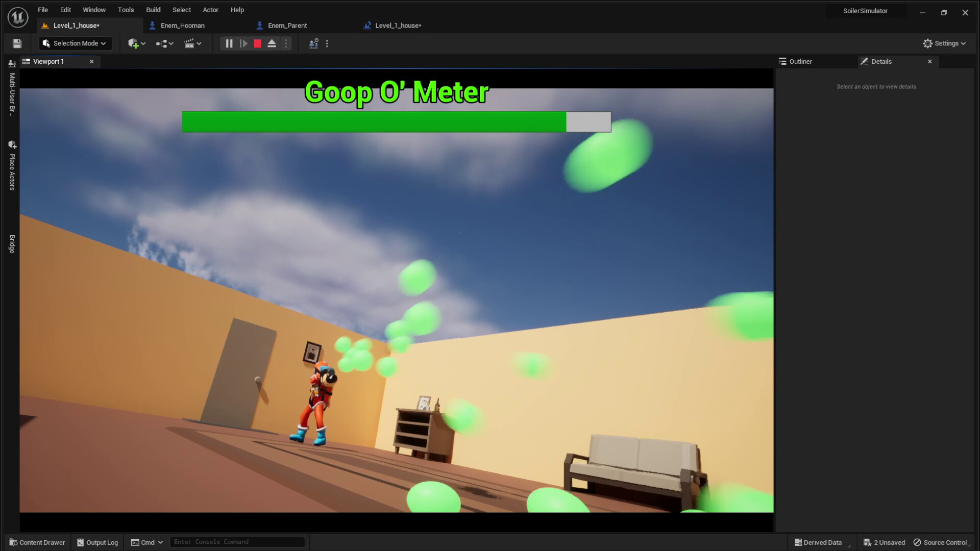The image size is (980, 551).
Task: Select the Quickly Add Actors cube icon
Action: [134, 43]
